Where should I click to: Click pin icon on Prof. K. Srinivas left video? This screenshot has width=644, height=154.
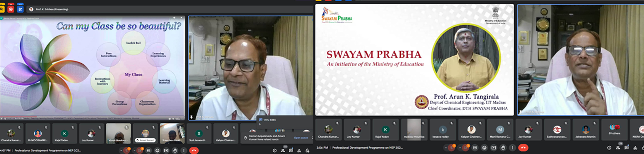click(191, 117)
